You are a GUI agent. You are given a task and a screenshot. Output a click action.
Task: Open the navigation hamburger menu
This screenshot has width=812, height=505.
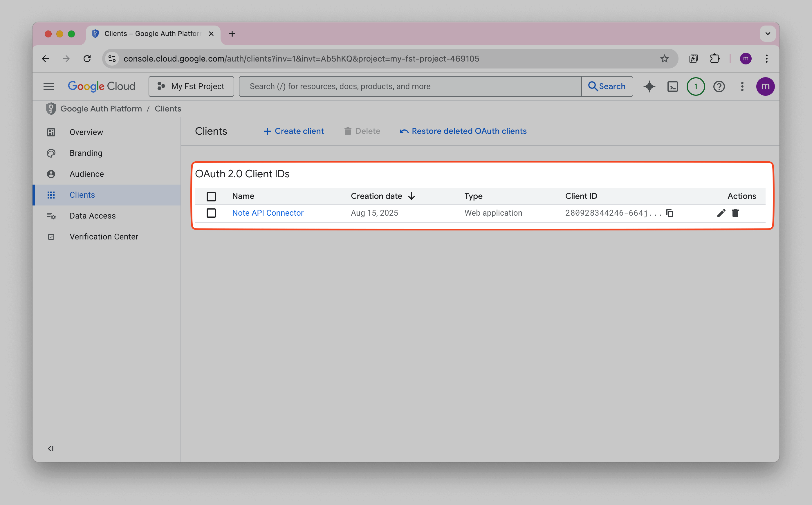(x=49, y=86)
